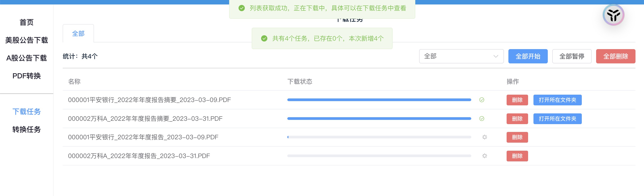Open the PDF转换 sidebar item
The height and width of the screenshot is (196, 644).
pyautogui.click(x=26, y=76)
